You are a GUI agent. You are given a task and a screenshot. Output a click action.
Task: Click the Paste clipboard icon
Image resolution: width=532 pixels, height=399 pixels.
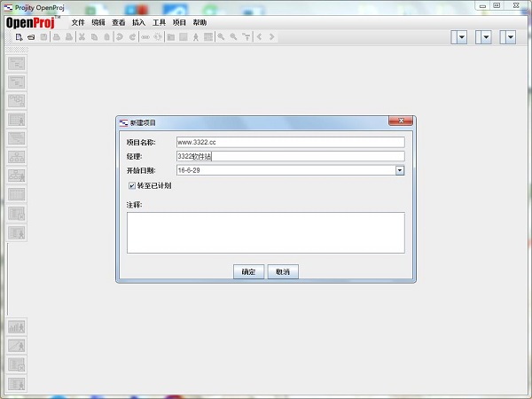pos(106,37)
